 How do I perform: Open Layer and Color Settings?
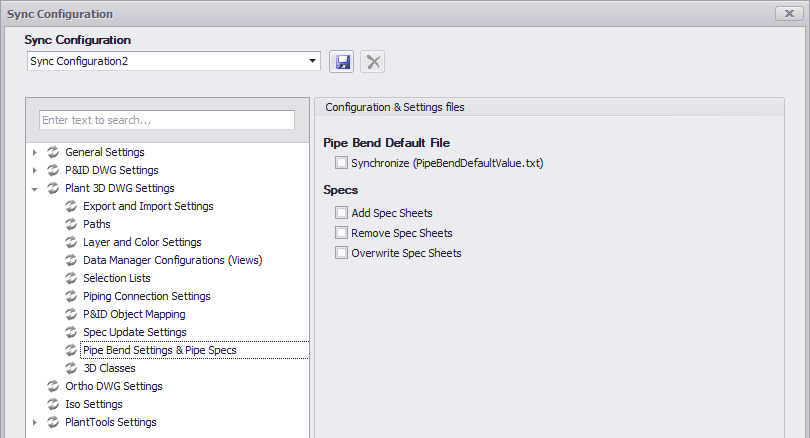(x=142, y=242)
